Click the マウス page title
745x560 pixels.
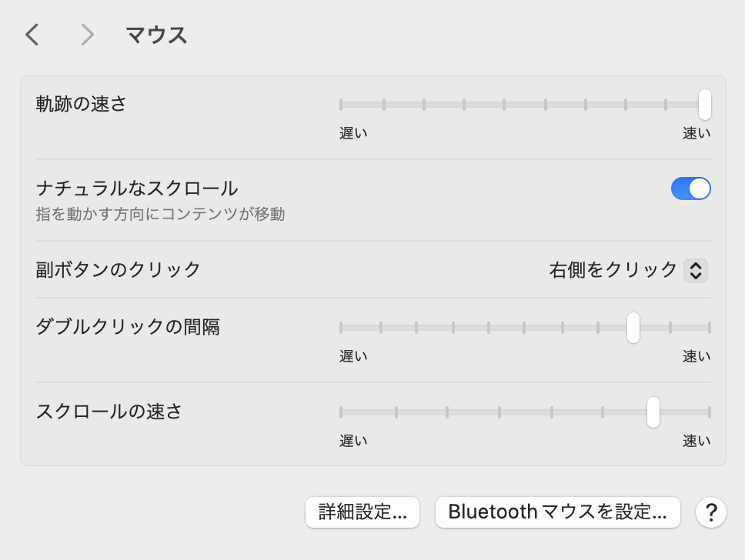156,35
